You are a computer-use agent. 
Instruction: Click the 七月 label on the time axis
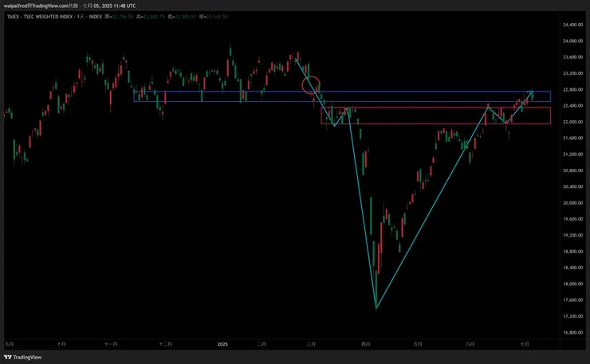pos(525,344)
